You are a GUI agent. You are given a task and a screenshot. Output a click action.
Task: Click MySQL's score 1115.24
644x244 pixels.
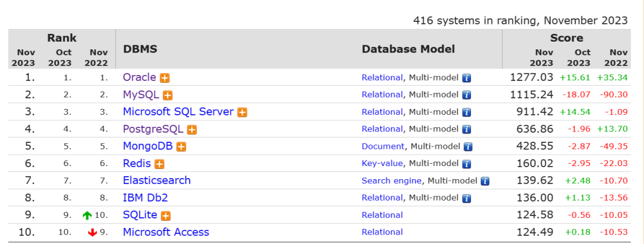pos(531,95)
